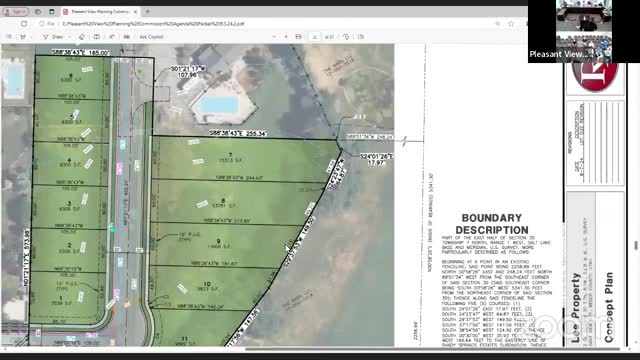Select the Highlight tool in PDF toolbar
640x360 pixels.
coord(22,37)
